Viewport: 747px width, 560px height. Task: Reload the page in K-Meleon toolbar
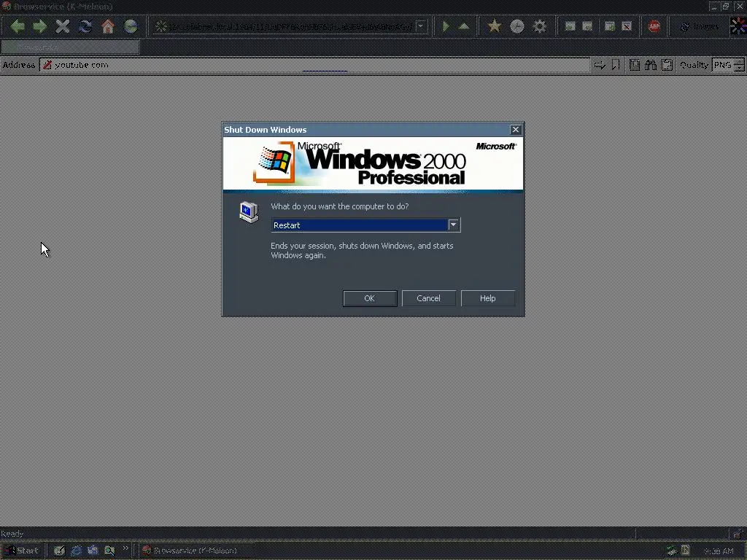pyautogui.click(x=85, y=26)
